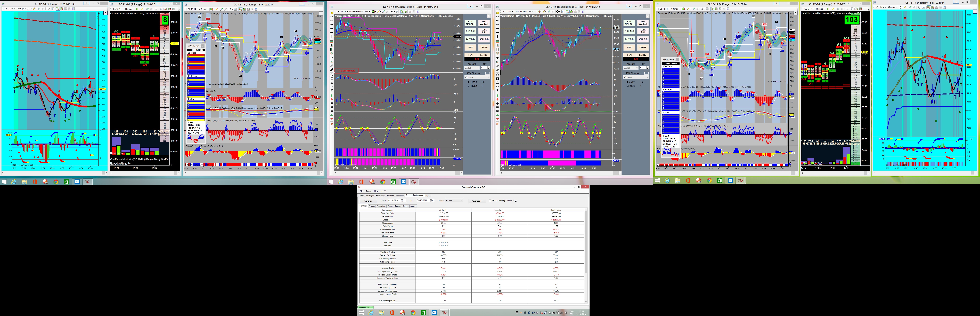The height and width of the screenshot is (316, 980).
Task: Select the Arrow Line tool in GC MedianRenko chart
Action: click(x=332, y=29)
